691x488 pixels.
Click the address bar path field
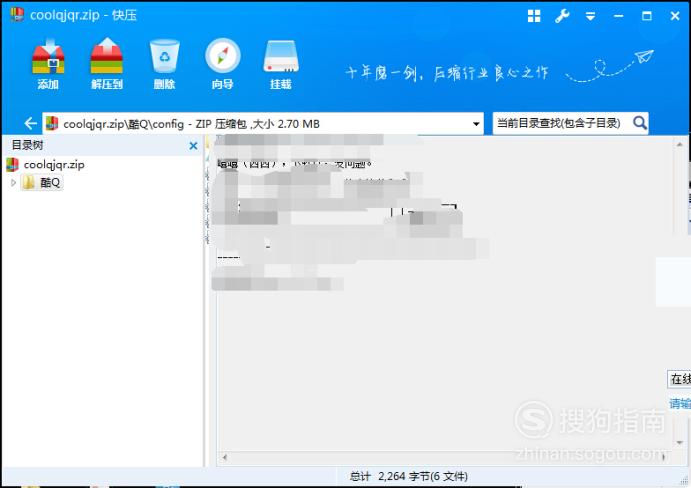pos(263,123)
